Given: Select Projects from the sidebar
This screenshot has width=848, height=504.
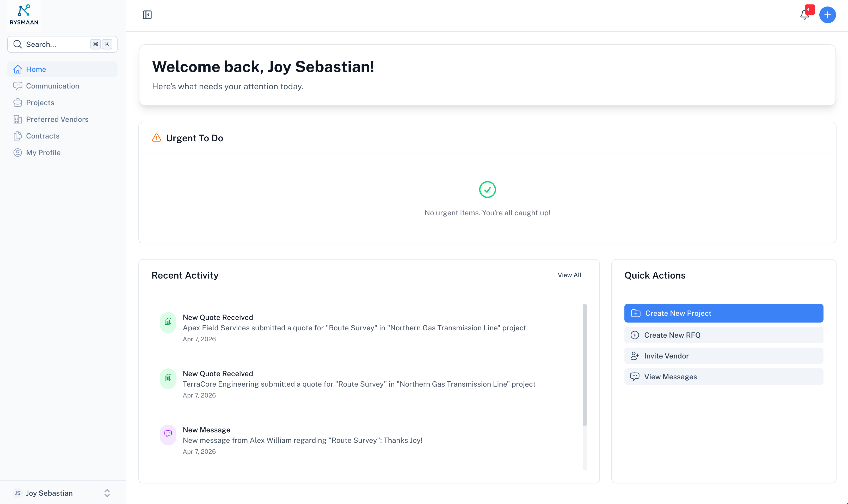Looking at the screenshot, I should (40, 103).
